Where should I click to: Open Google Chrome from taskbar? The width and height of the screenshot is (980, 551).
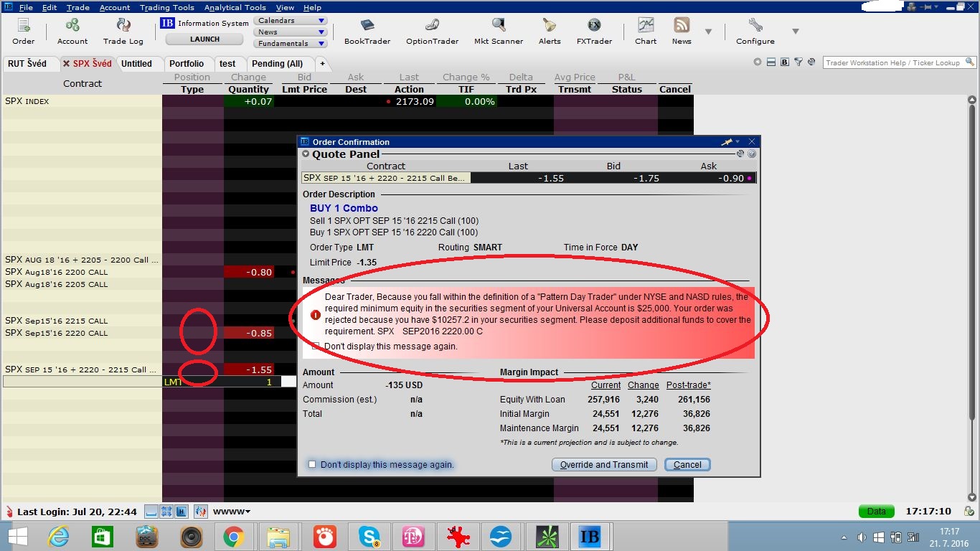[233, 536]
